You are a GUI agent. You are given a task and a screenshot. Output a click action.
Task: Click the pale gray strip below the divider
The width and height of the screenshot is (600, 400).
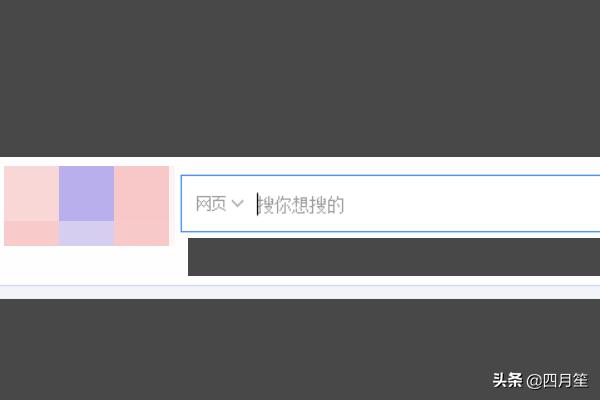pos(300,293)
